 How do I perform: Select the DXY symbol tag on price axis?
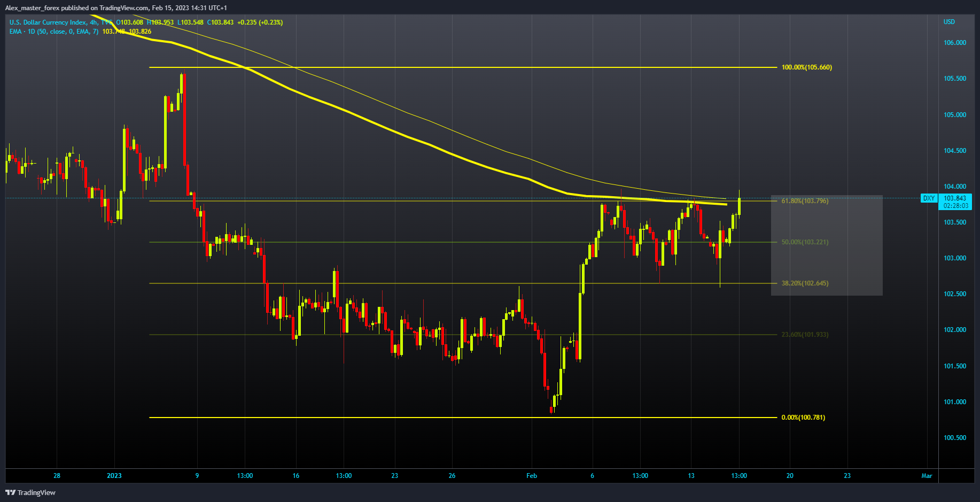[929, 198]
